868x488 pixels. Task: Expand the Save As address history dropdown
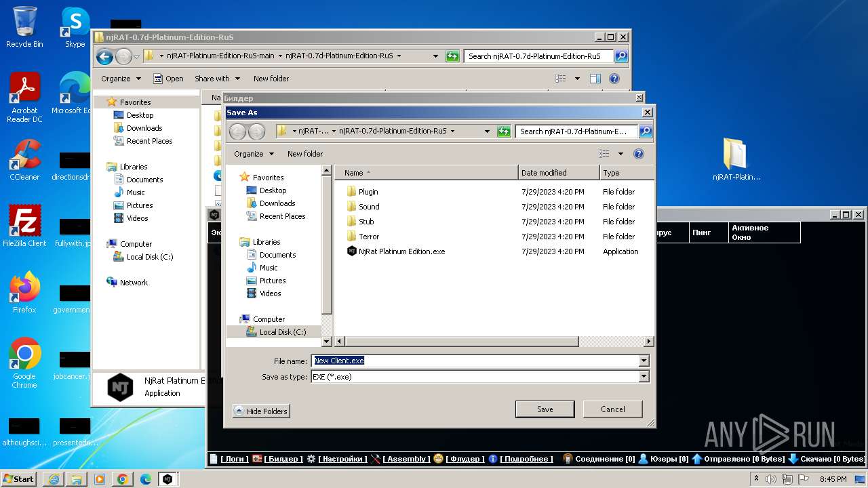click(487, 131)
